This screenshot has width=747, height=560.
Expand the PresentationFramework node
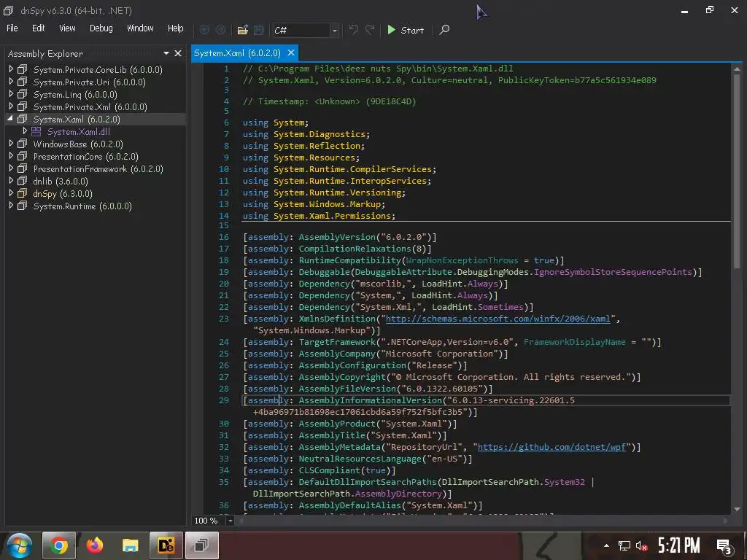click(x=11, y=168)
